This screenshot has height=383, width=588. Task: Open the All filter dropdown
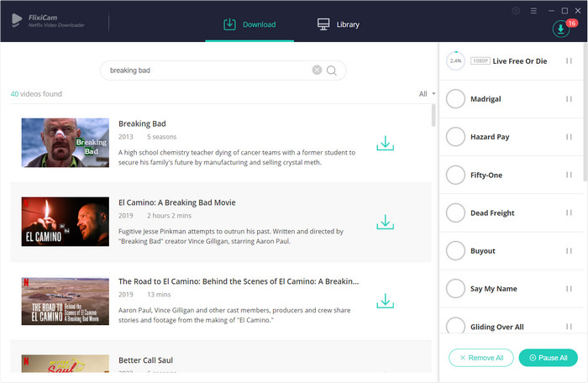pyautogui.click(x=427, y=94)
